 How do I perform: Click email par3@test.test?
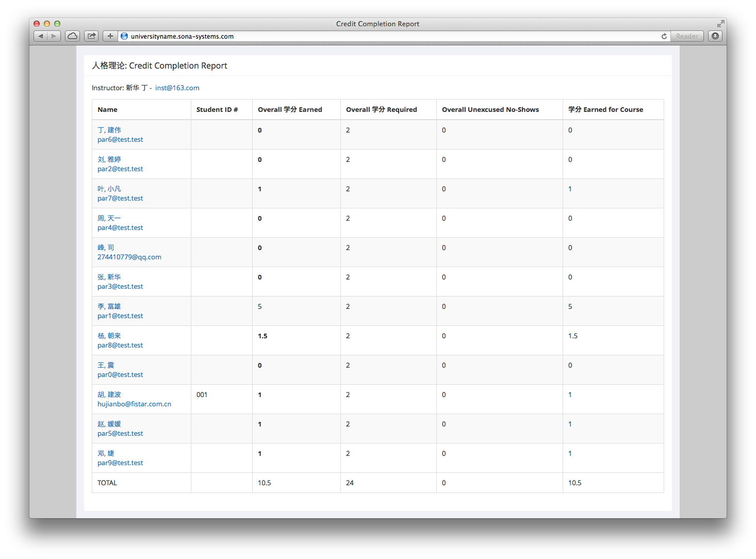pyautogui.click(x=120, y=286)
